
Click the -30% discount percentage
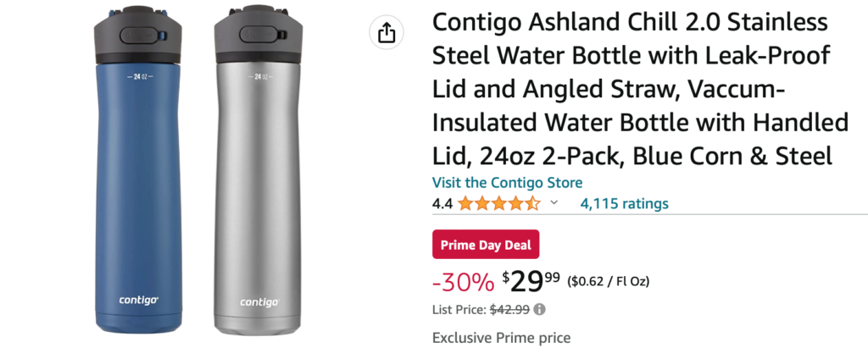coord(463,280)
